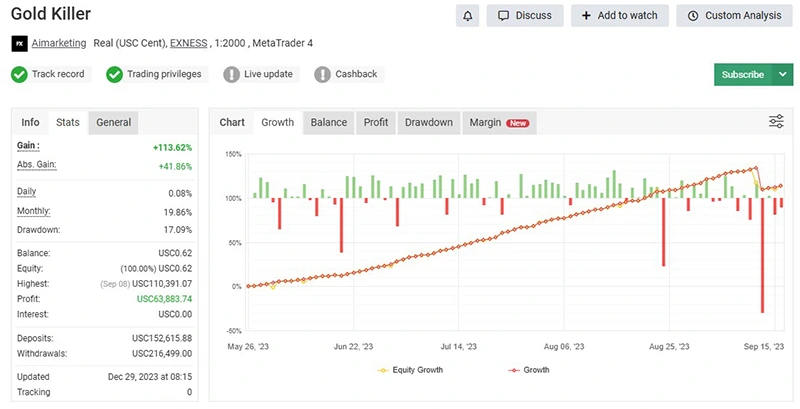Expand the Subscribe dropdown arrow
Image resolution: width=800 pixels, height=409 pixels.
coord(782,75)
